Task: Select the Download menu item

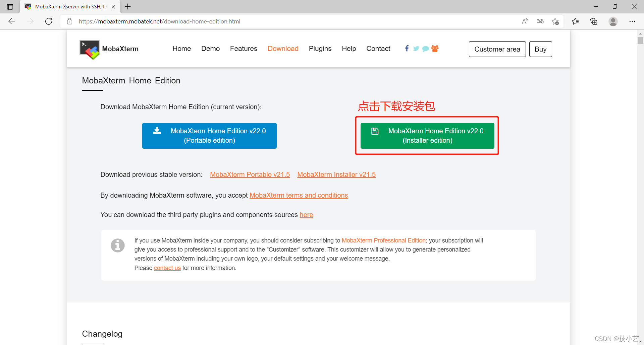Action: click(283, 49)
